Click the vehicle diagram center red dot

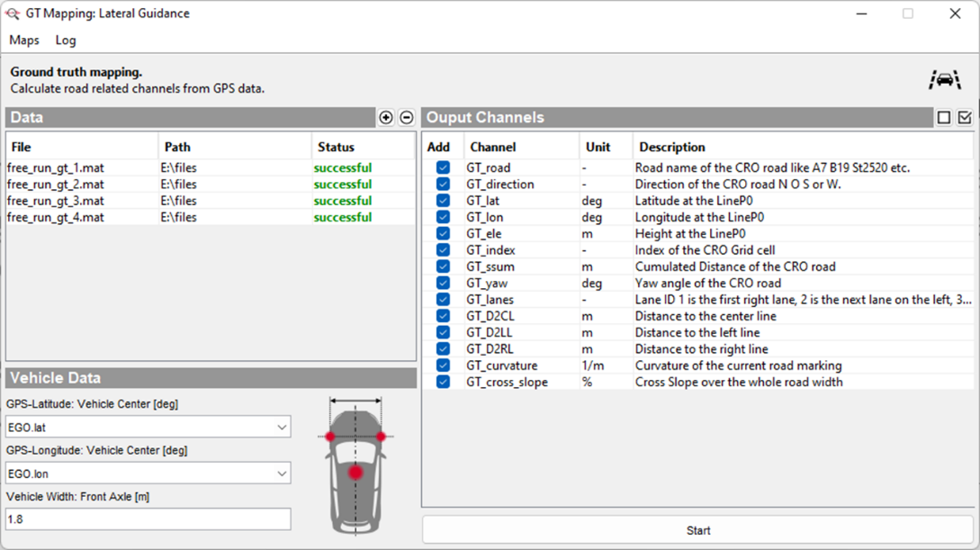point(355,472)
